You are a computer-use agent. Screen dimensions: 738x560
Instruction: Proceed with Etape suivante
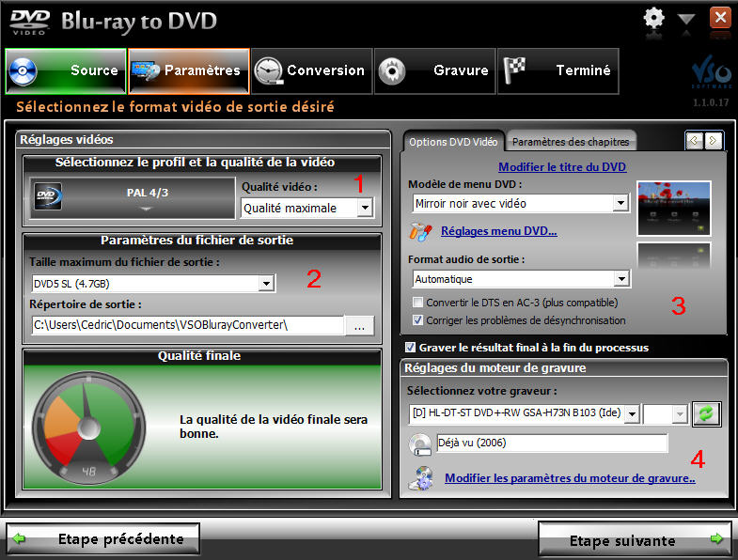click(634, 538)
